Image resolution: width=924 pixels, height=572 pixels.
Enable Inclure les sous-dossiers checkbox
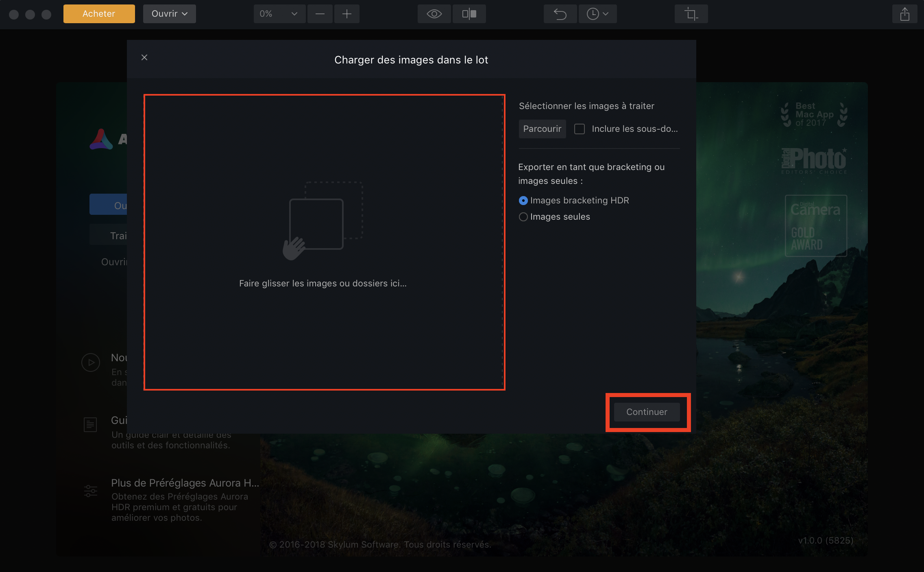click(580, 129)
